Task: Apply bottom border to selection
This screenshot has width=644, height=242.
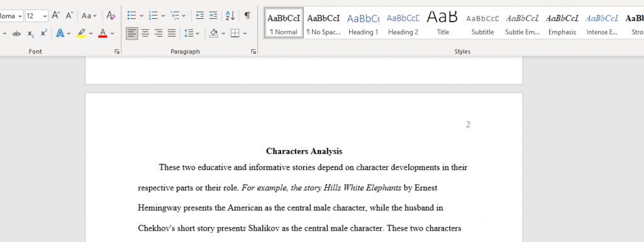Action: (x=235, y=33)
